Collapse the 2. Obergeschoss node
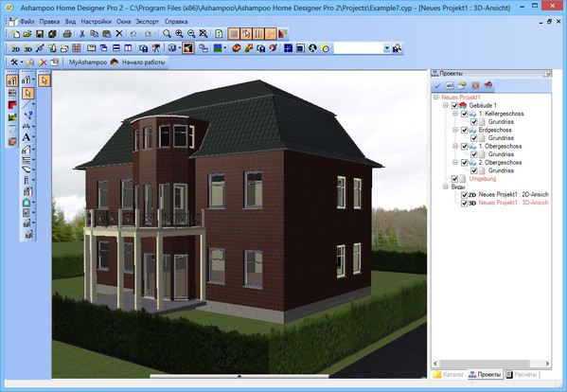This screenshot has width=567, height=392. pos(455,162)
